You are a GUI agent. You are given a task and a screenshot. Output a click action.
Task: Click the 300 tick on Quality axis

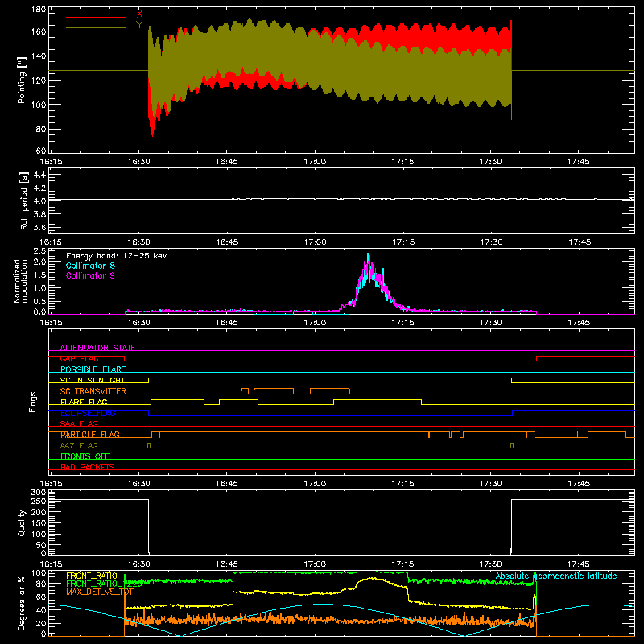pyautogui.click(x=39, y=493)
